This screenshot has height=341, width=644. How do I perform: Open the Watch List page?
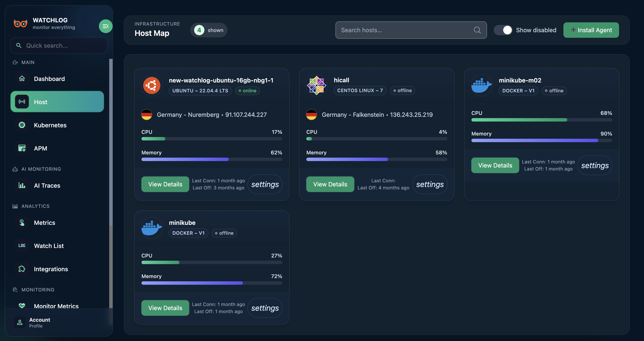57,246
